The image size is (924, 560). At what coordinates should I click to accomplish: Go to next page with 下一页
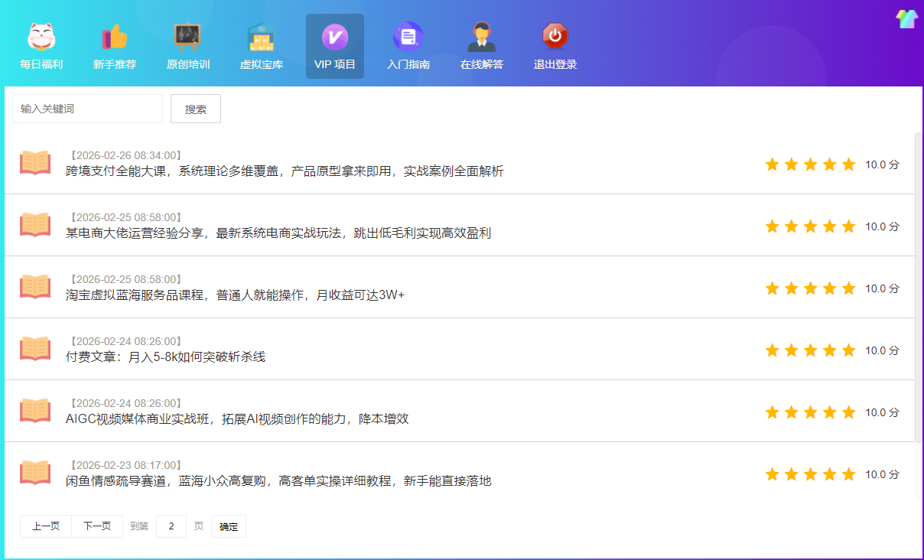[97, 526]
